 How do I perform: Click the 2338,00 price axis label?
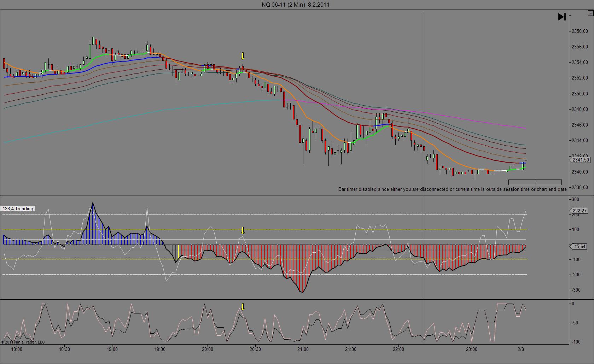[x=580, y=187]
